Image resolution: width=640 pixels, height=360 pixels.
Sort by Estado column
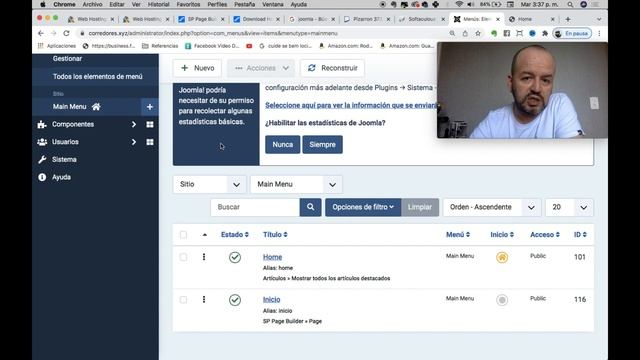[235, 235]
